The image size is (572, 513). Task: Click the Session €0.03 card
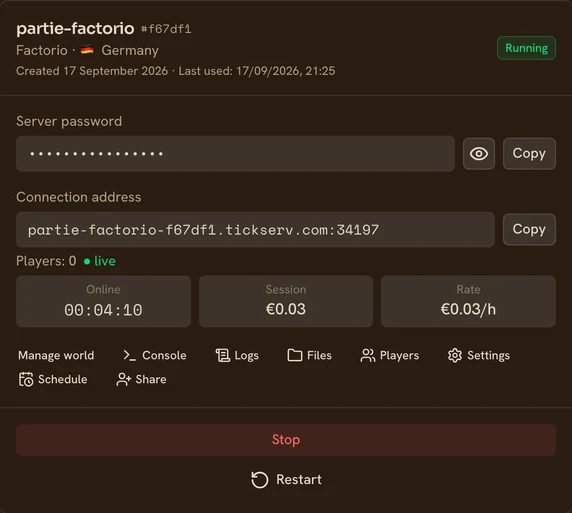pos(286,301)
